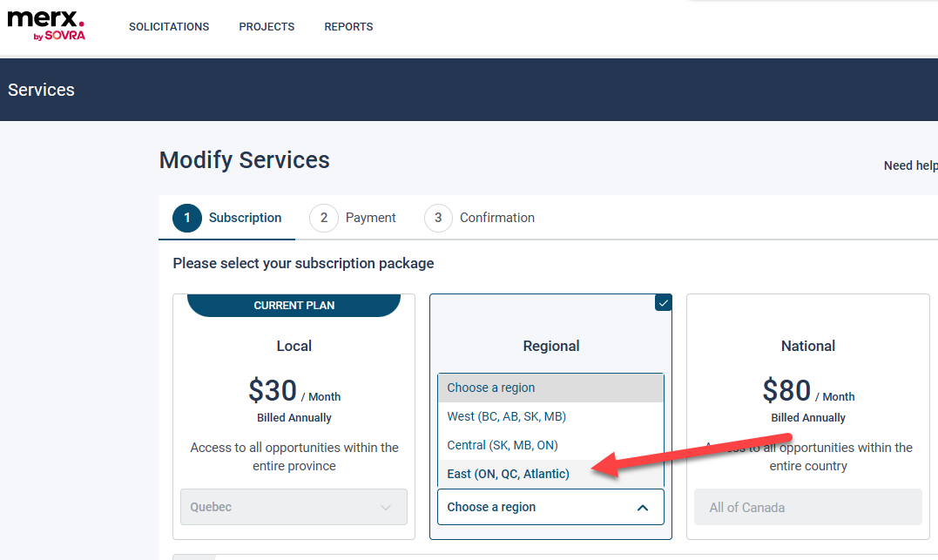Select the National plan card
This screenshot has height=560, width=938.
click(x=807, y=416)
